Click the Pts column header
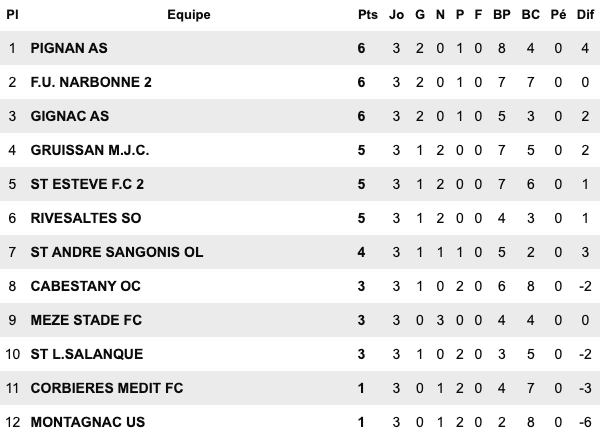Image resolution: width=601 pixels, height=439 pixels. point(368,15)
